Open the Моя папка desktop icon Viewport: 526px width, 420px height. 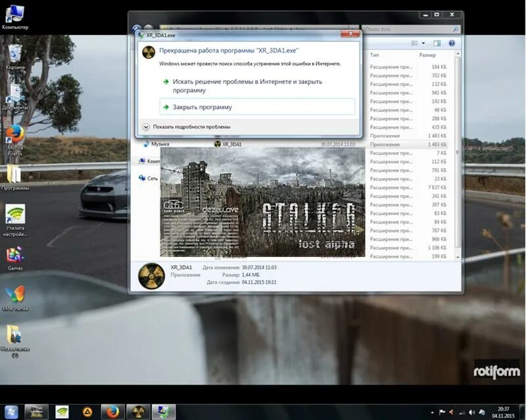click(14, 298)
